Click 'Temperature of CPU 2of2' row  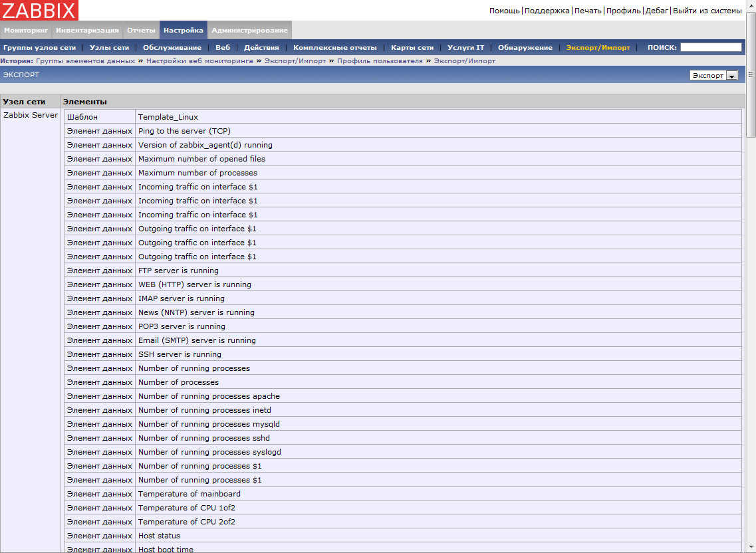403,522
